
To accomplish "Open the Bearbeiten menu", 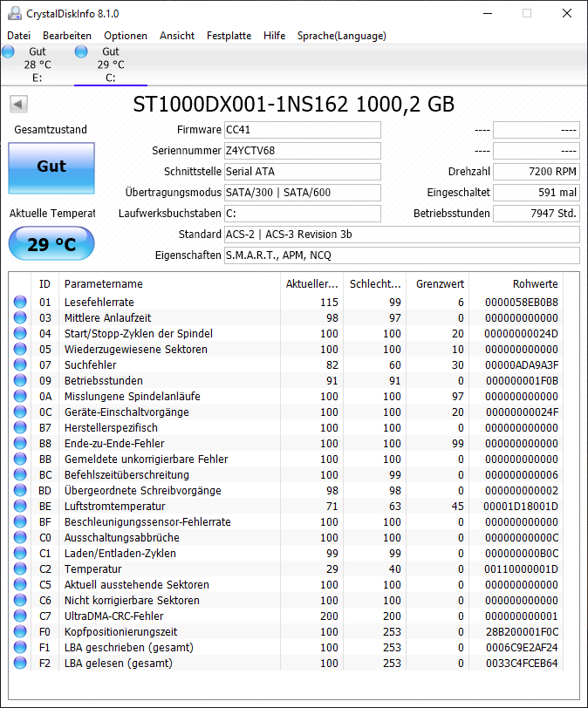I will (x=67, y=36).
